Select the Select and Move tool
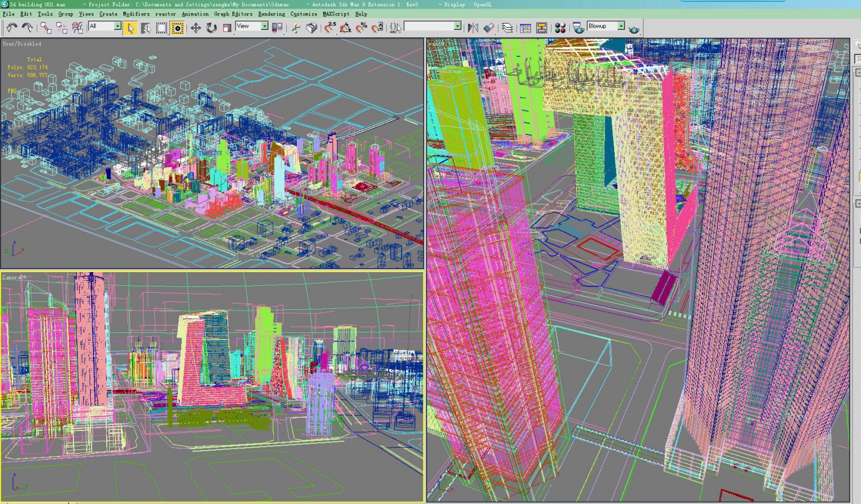Image resolution: width=861 pixels, height=504 pixels. coord(196,26)
